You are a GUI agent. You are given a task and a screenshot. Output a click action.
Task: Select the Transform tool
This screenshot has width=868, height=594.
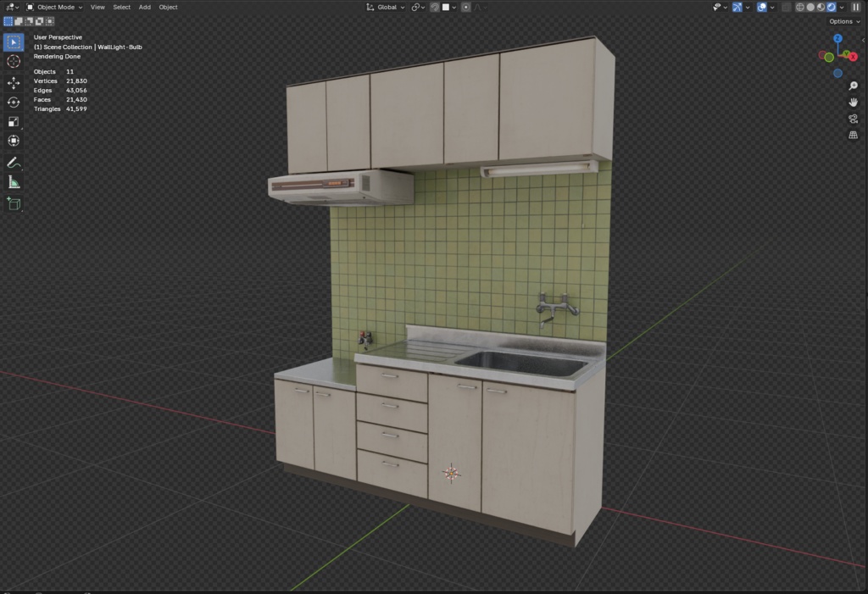[14, 141]
